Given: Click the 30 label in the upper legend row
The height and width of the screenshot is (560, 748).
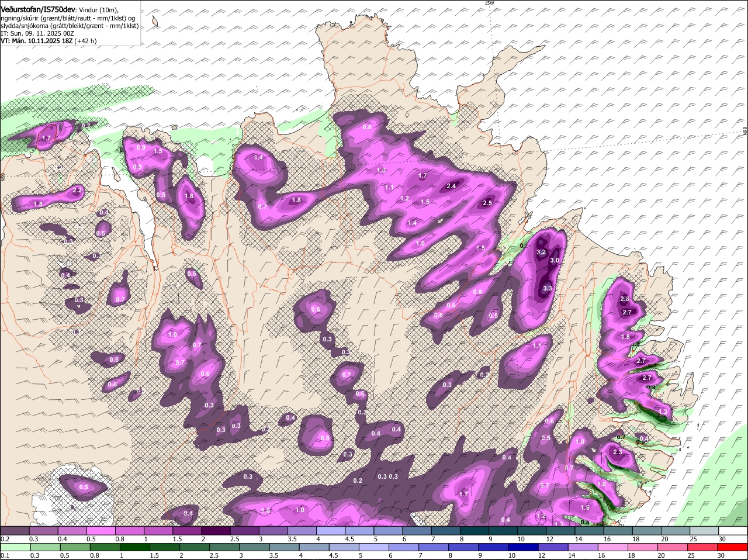Looking at the screenshot, I should pyautogui.click(x=722, y=539).
